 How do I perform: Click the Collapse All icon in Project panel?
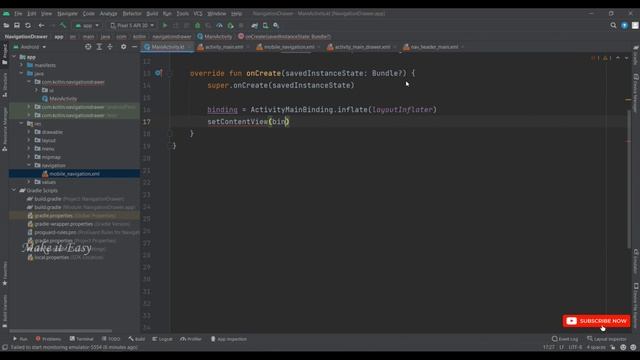coord(110,47)
